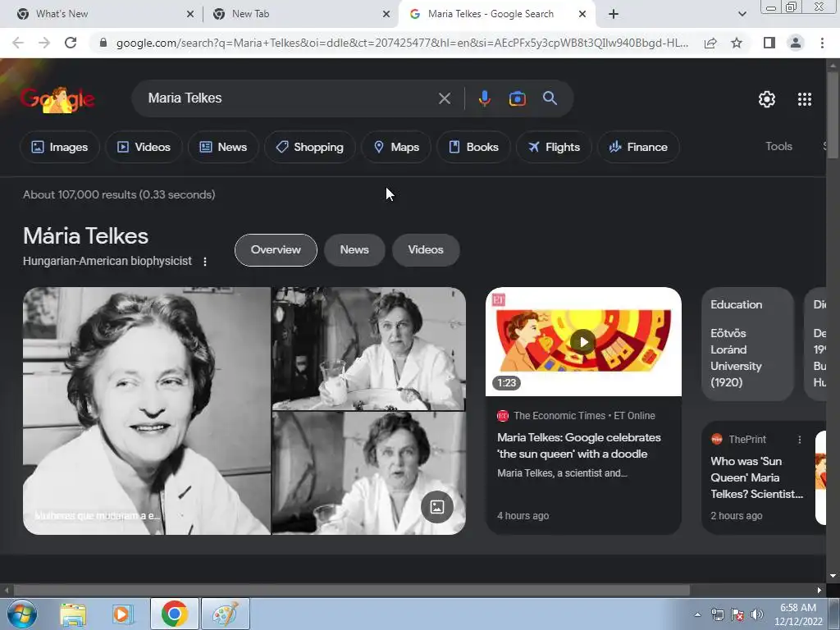
Task: Click the magnifying glass search icon
Action: (550, 98)
